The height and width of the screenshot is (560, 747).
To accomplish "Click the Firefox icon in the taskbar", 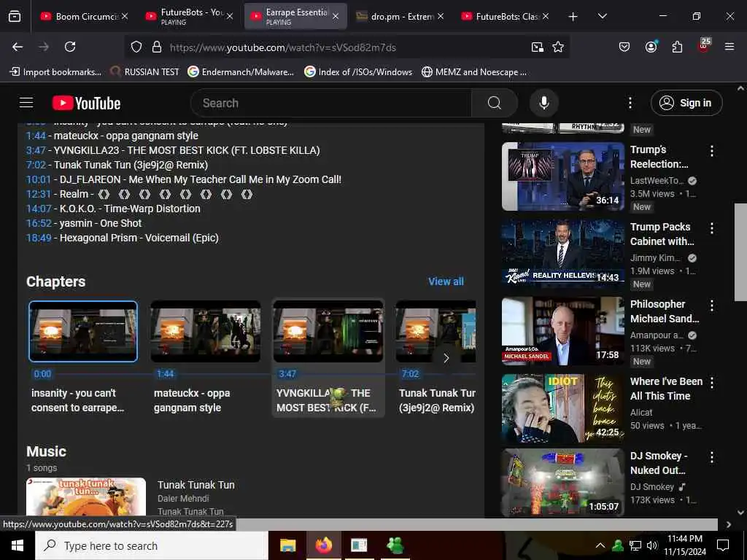I will pos(323,545).
